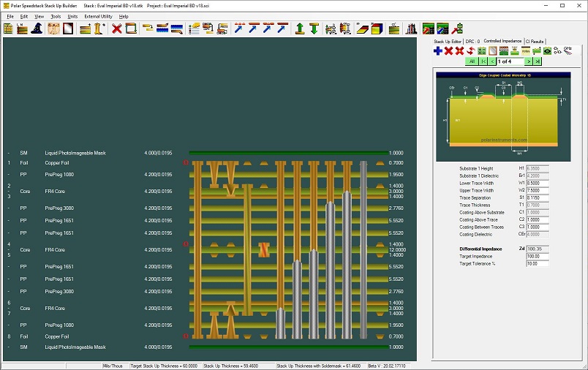Launch the stack up wizard hat icon

click(x=37, y=29)
